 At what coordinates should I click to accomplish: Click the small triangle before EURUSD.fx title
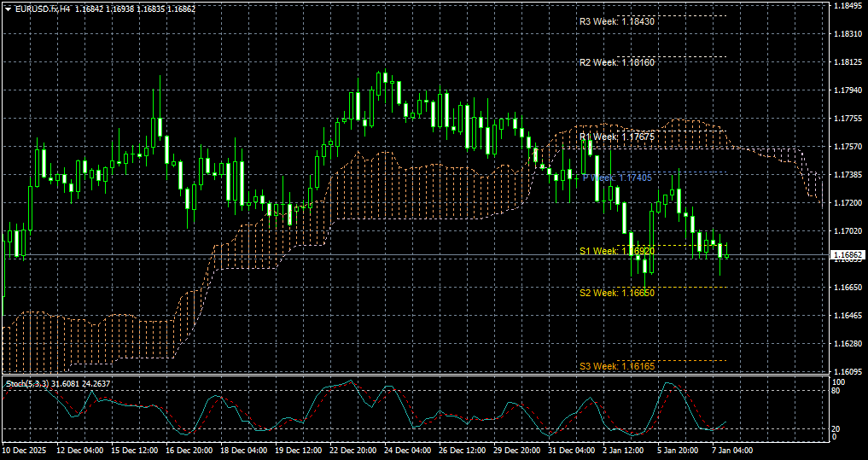(8, 9)
